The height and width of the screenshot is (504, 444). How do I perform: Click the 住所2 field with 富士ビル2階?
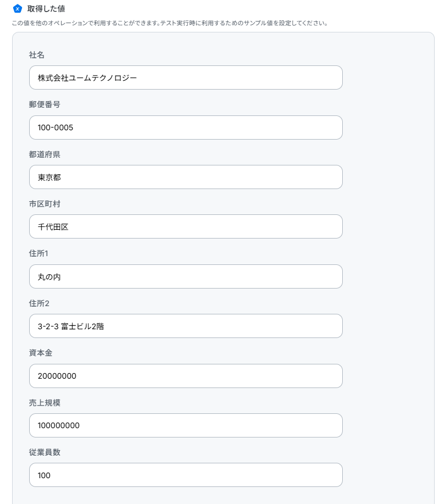[185, 326]
